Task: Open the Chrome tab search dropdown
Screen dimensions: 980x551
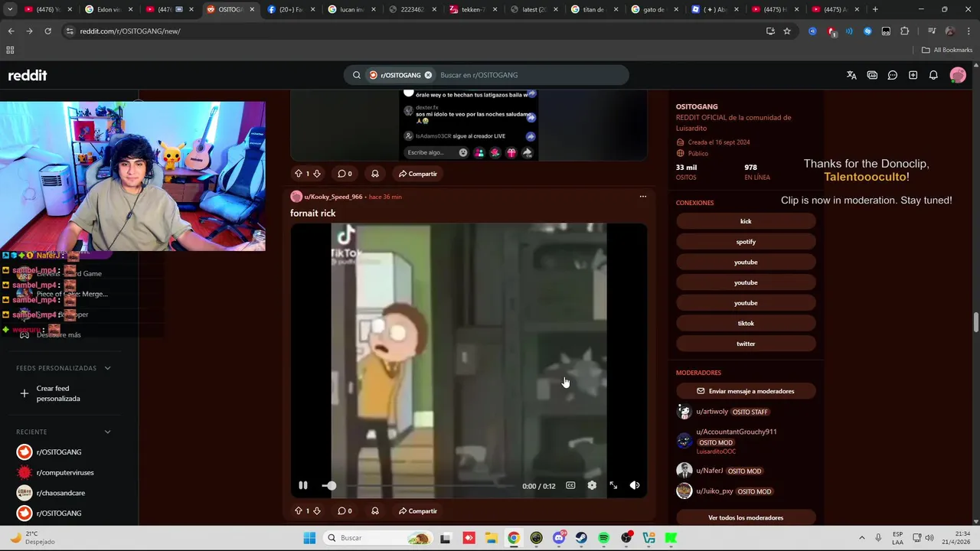Action: pos(10,9)
